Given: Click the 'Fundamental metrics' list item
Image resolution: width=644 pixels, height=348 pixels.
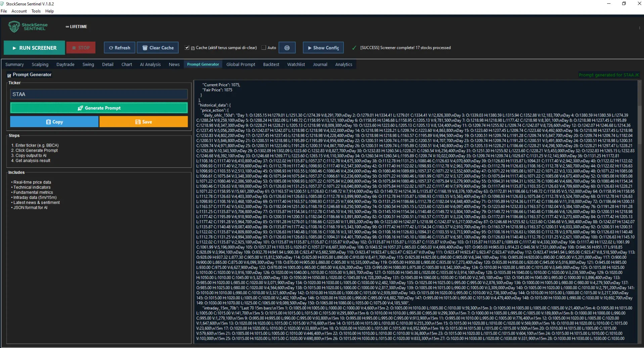Looking at the screenshot, I should [x=32, y=192].
